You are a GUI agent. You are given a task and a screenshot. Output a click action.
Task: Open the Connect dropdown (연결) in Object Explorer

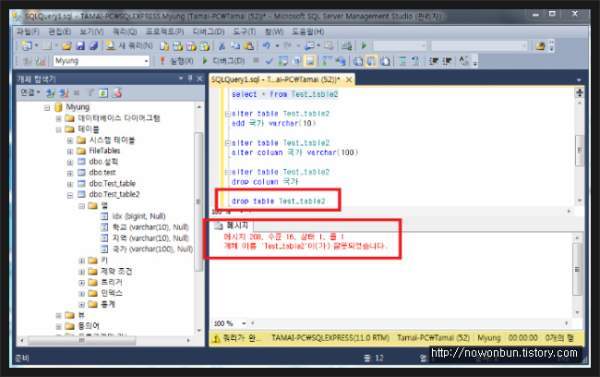pos(30,92)
